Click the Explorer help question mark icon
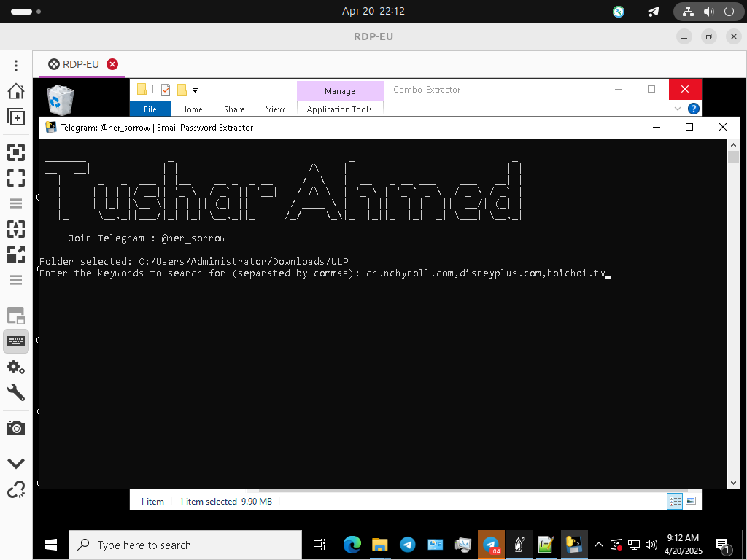 tap(694, 109)
